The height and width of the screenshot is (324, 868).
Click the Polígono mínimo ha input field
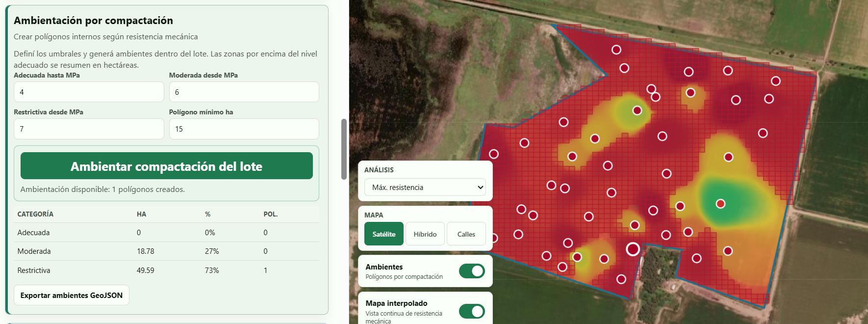pyautogui.click(x=244, y=129)
